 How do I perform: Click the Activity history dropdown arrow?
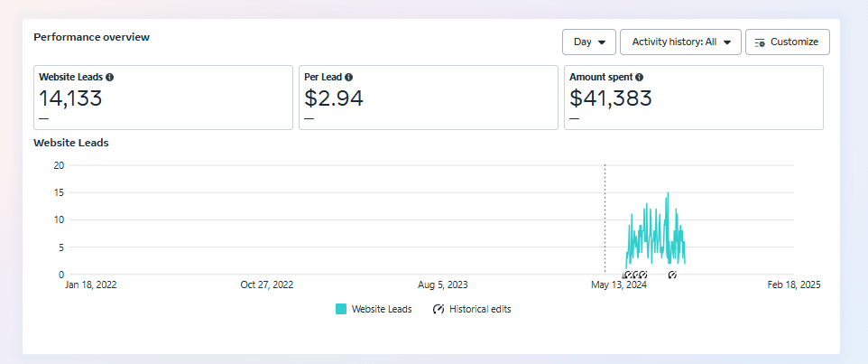(x=727, y=42)
